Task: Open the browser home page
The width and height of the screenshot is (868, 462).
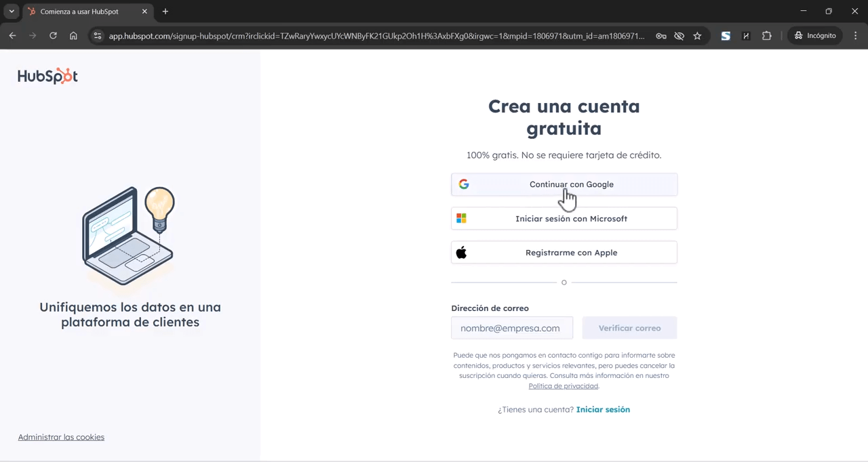Action: pyautogui.click(x=73, y=36)
